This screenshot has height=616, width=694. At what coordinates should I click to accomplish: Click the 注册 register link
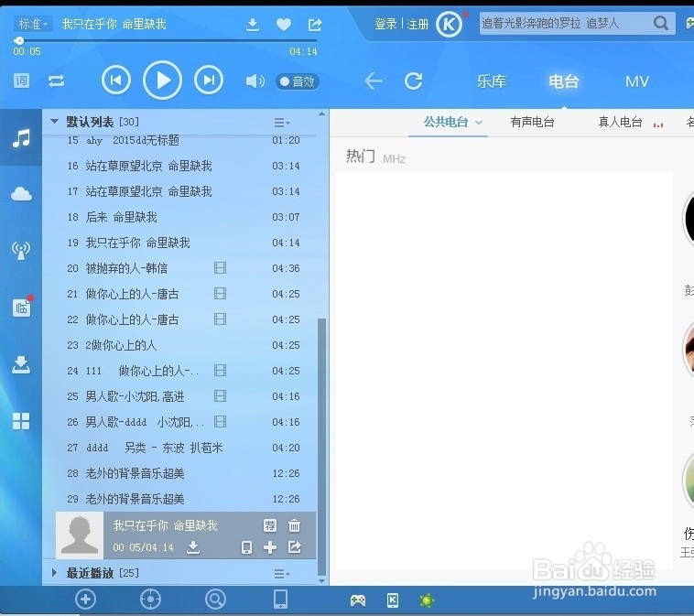417,24
